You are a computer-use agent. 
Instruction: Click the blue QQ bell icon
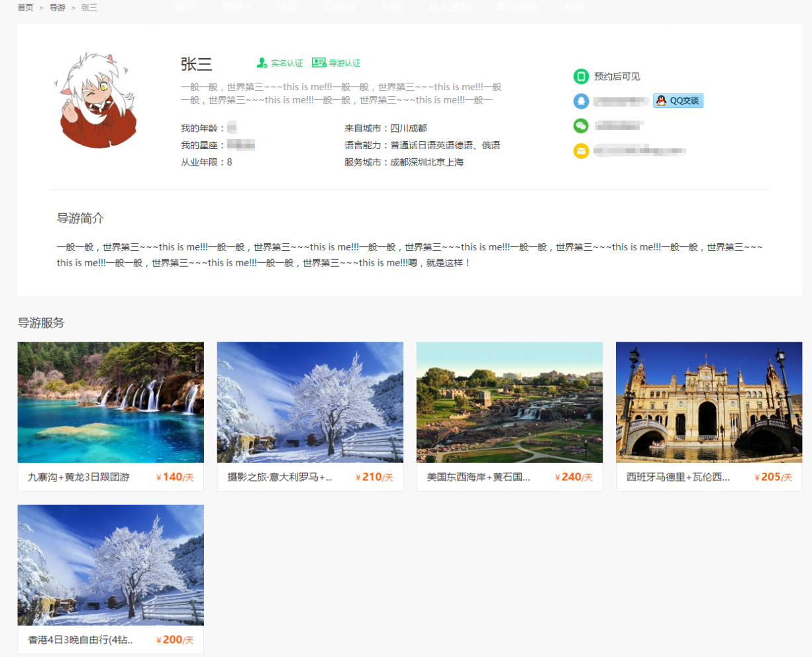pos(581,101)
